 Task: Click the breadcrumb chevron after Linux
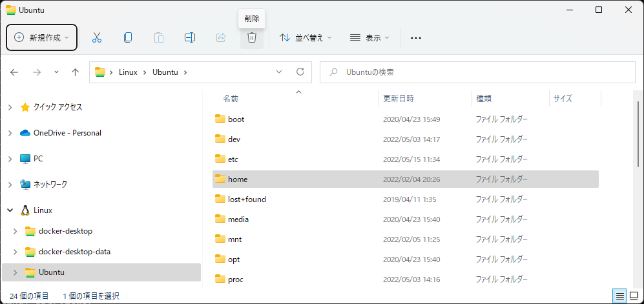(x=145, y=72)
